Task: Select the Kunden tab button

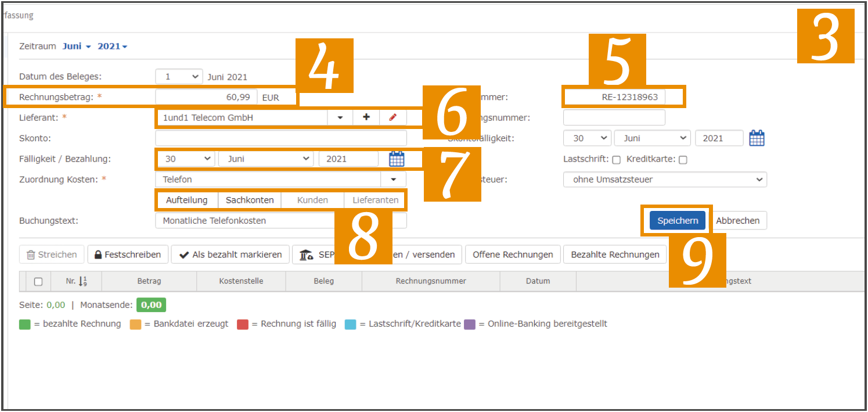Action: click(x=312, y=200)
